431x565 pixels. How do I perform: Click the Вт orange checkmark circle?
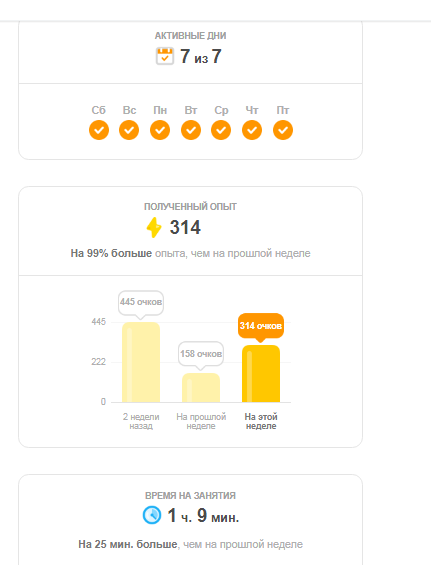click(x=191, y=130)
